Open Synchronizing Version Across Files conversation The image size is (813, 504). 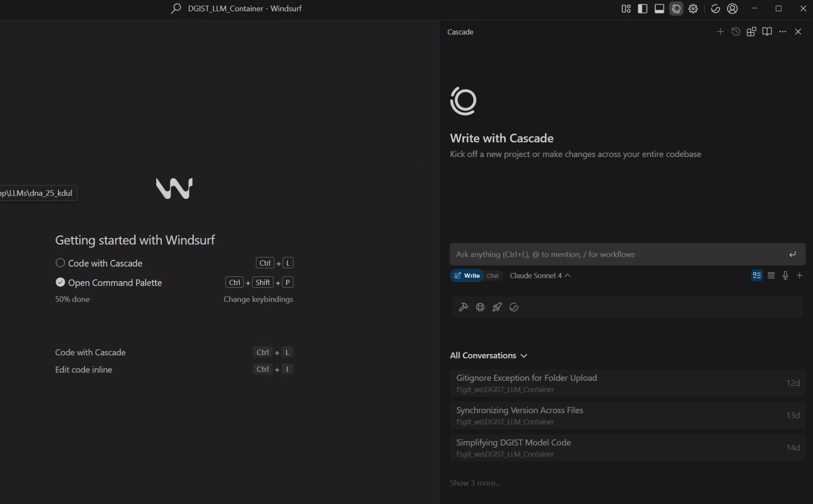(x=628, y=416)
